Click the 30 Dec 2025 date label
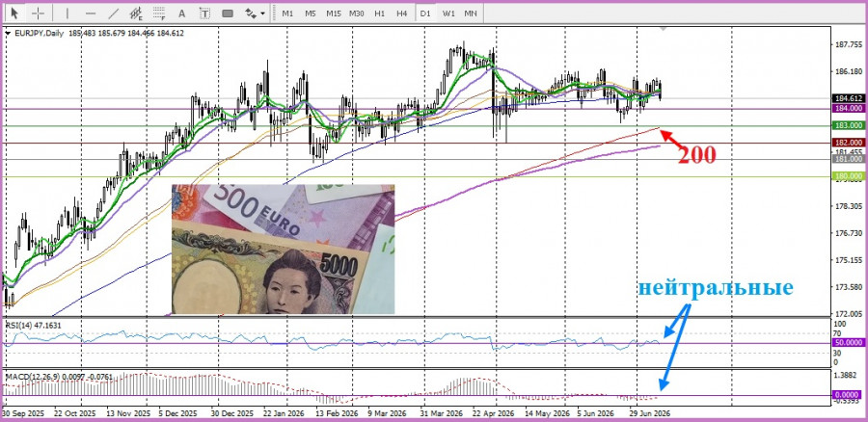Viewport: 868px width, 422px height. [234, 413]
